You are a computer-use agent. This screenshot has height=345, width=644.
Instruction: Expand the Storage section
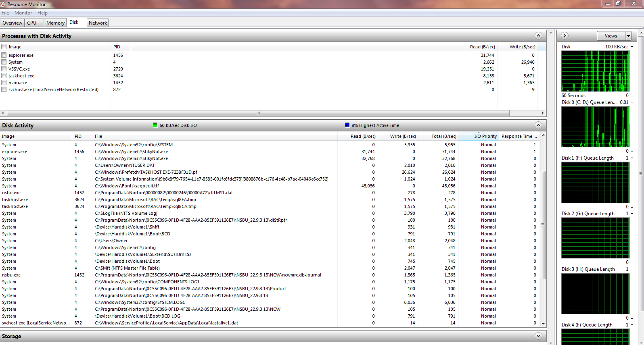(538, 336)
